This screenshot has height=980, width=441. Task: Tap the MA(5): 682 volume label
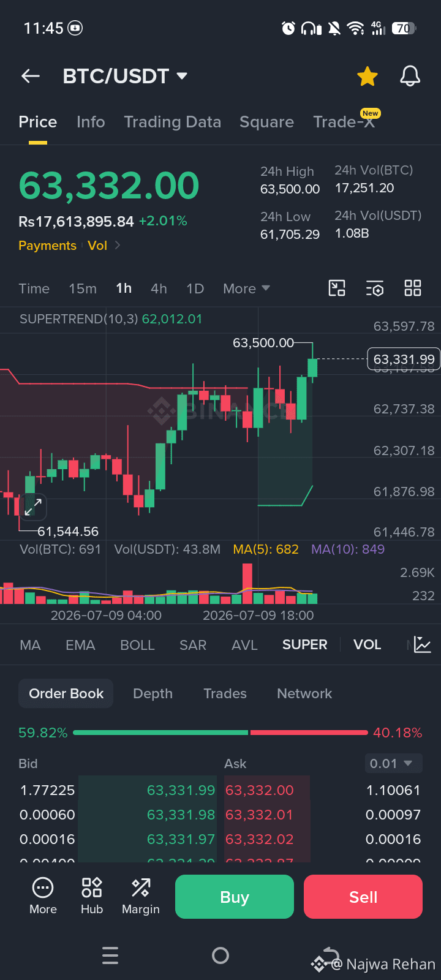(266, 549)
